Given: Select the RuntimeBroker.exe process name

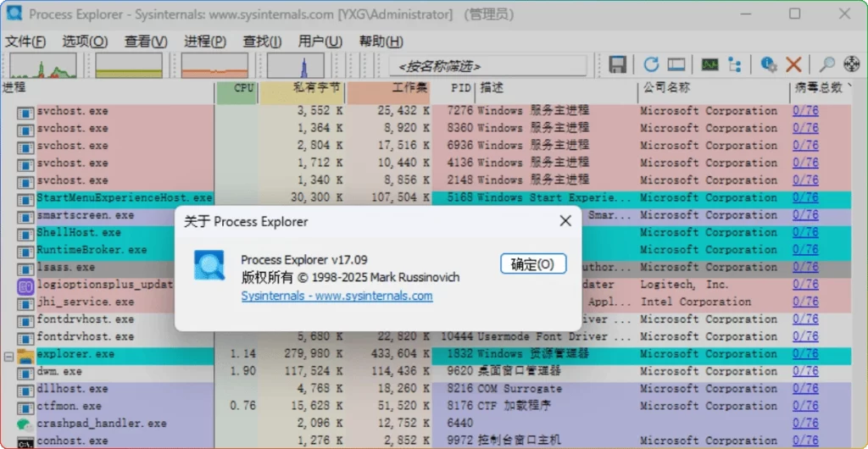Looking at the screenshot, I should point(92,249).
